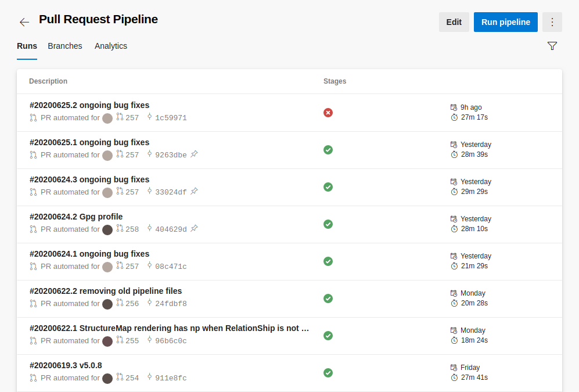Go back using the left arrow icon
Screen dimensions: 579x392
24,22
